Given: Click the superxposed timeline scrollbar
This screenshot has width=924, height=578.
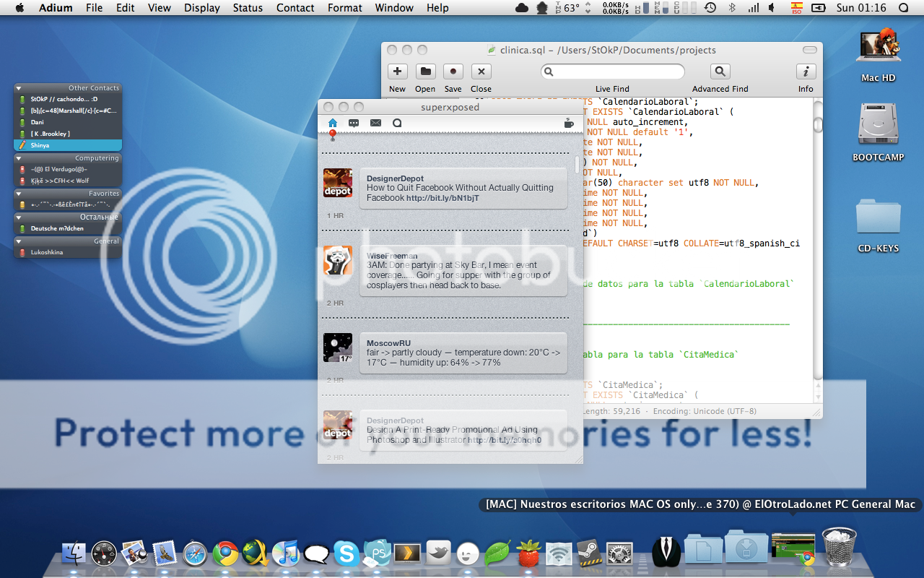Looking at the screenshot, I should click(577, 165).
